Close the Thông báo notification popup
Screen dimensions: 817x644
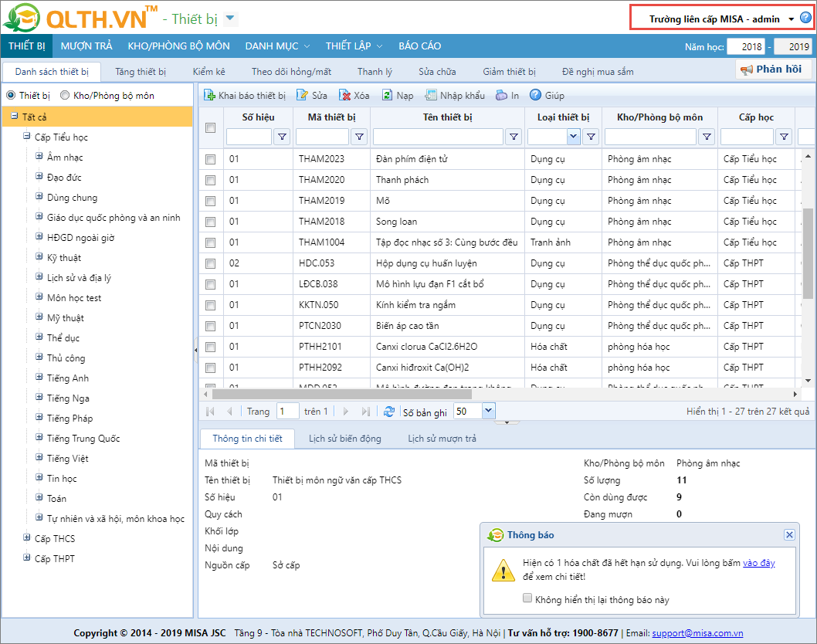789,534
